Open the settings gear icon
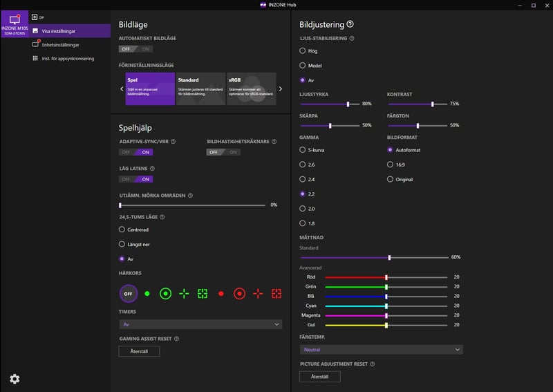553x392 pixels. (x=15, y=378)
